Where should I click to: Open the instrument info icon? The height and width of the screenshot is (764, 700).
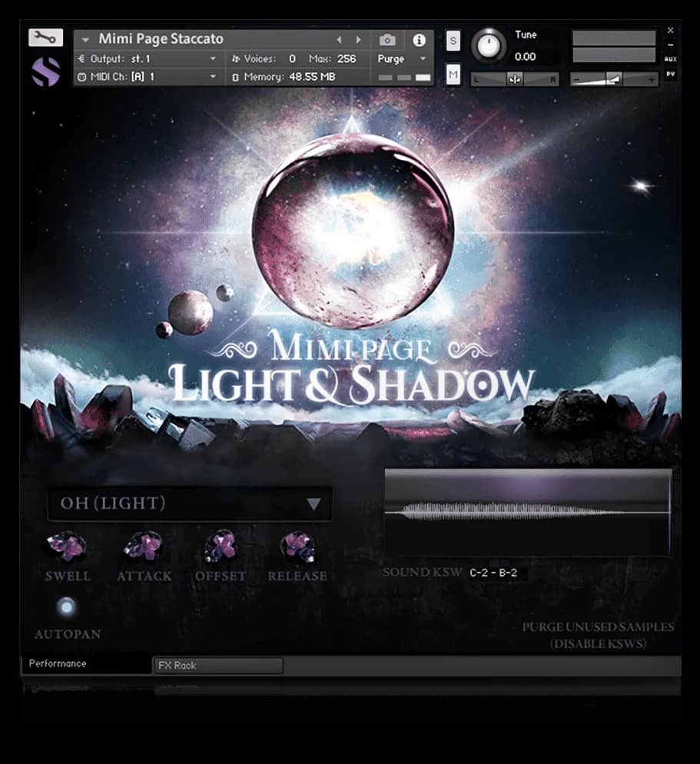[419, 40]
